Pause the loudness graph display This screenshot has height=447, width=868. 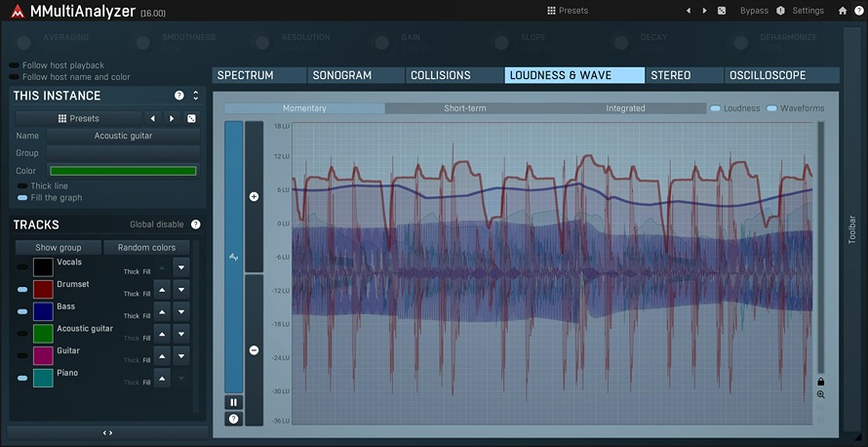tap(233, 402)
